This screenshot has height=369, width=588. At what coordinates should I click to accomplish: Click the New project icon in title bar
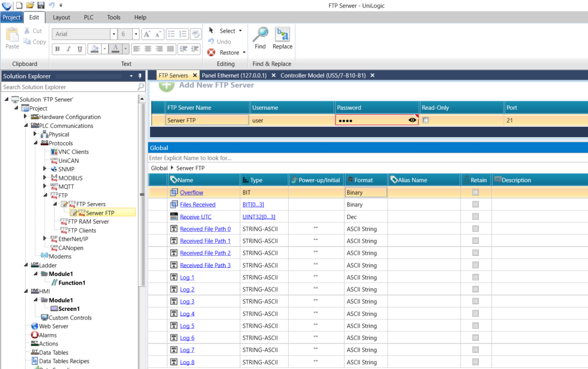pos(19,5)
